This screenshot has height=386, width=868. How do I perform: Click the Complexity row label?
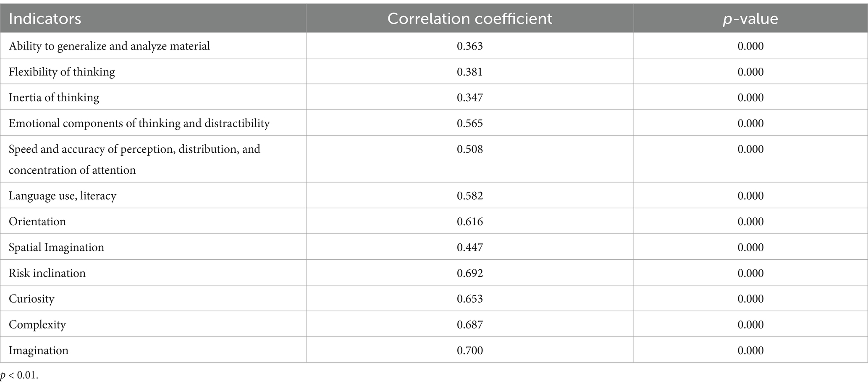pos(37,325)
